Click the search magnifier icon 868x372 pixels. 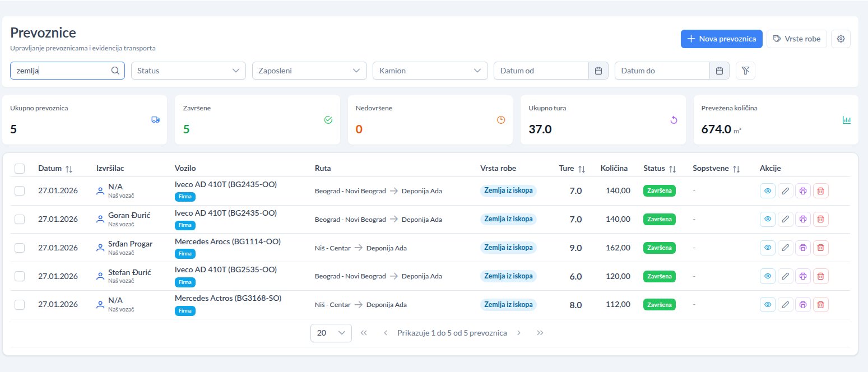(115, 71)
